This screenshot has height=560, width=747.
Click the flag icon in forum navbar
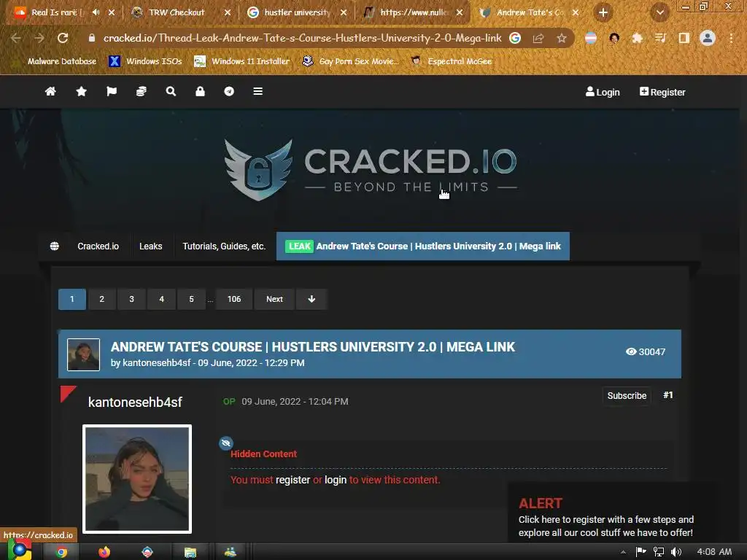tap(112, 91)
